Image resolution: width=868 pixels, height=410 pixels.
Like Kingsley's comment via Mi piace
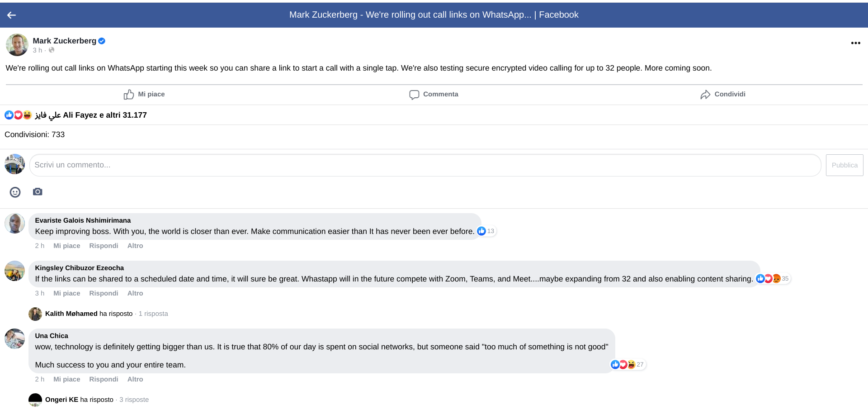(67, 293)
